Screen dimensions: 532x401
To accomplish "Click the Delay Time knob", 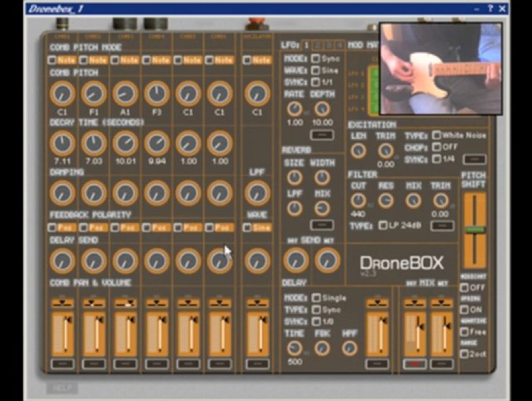I will (x=295, y=348).
